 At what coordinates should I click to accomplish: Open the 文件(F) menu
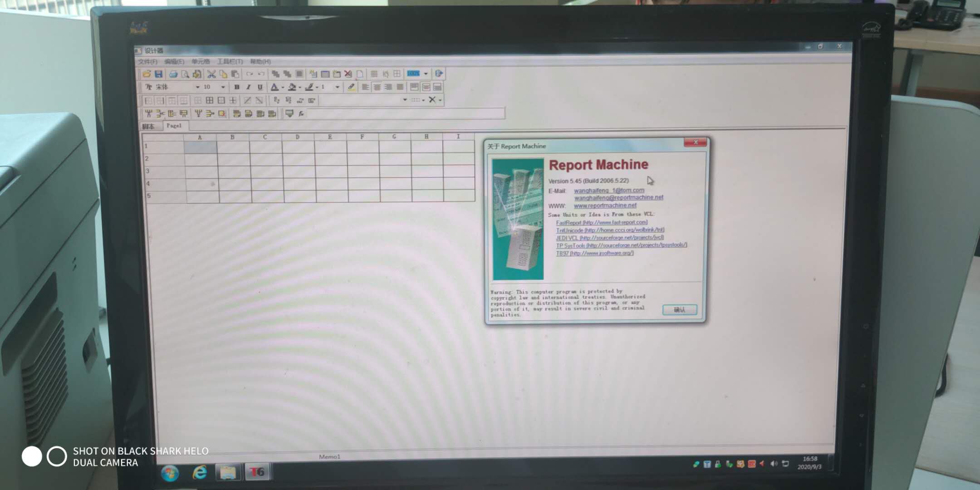point(148,62)
